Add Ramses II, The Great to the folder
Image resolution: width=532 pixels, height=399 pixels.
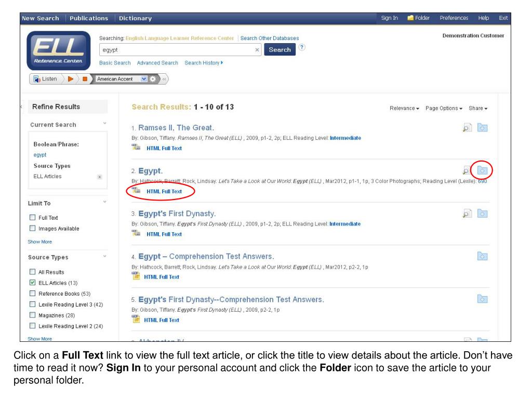(482, 128)
